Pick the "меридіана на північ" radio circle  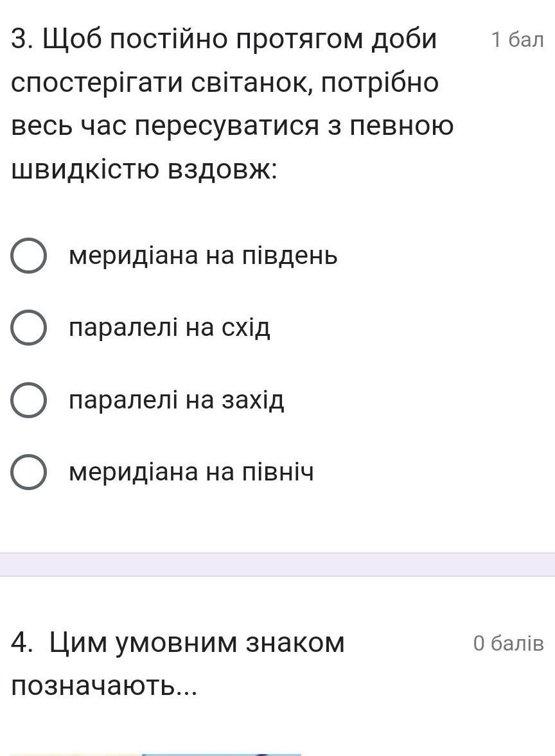[28, 472]
